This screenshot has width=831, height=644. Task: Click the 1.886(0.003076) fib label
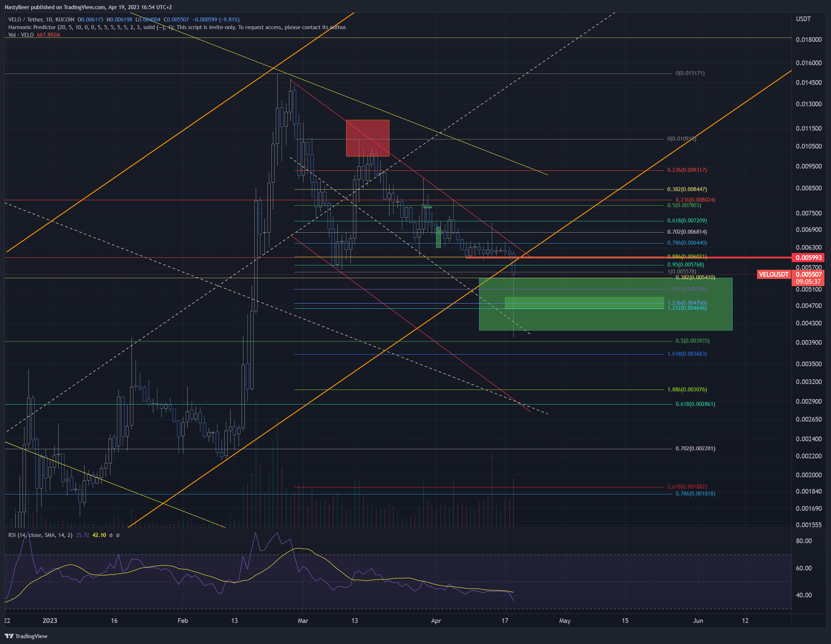pos(687,390)
